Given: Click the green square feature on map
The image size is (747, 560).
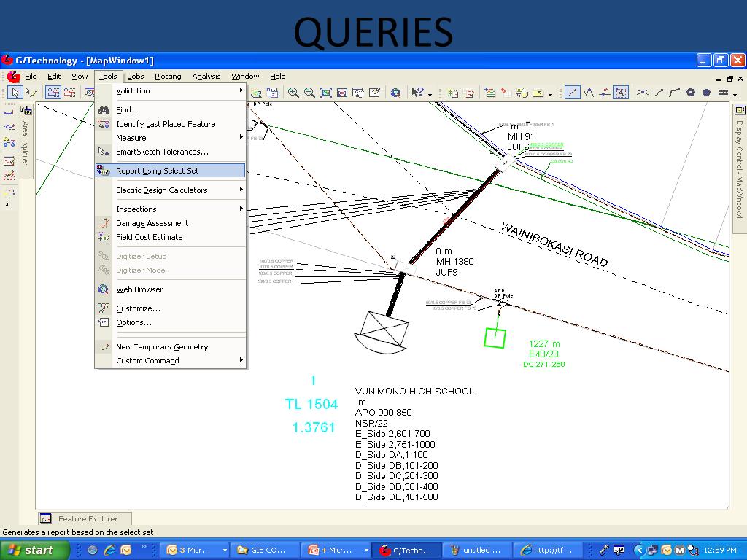Looking at the screenshot, I should 495,337.
